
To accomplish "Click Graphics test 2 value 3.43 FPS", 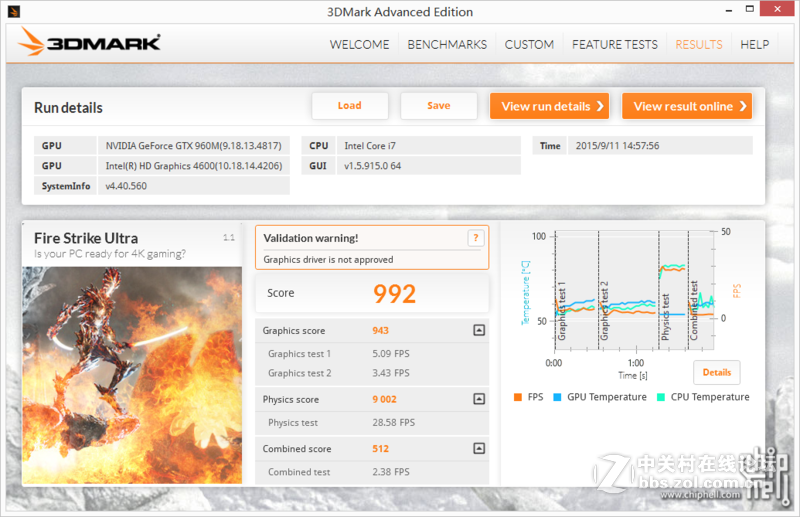I will point(391,373).
